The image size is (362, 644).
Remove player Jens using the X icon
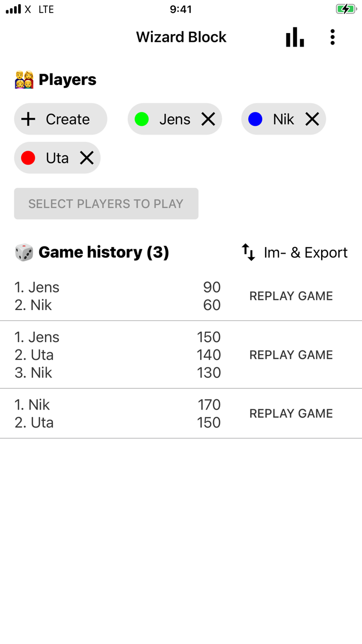[x=208, y=119]
